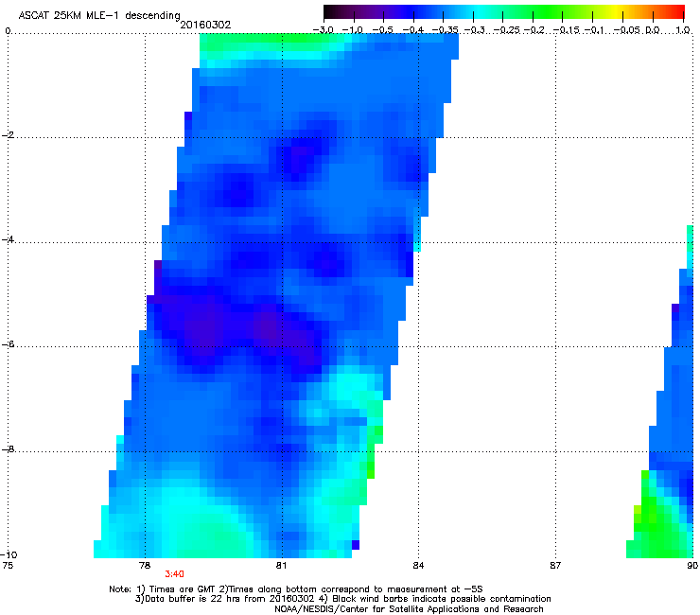
Task: Click the latitude axis label -6
Action: pos(8,344)
